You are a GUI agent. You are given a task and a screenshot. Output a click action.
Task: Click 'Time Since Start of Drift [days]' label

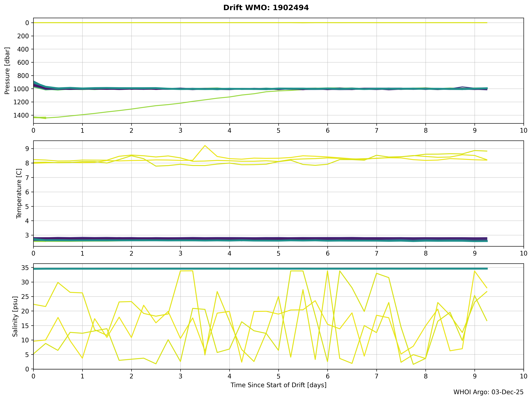click(279, 385)
